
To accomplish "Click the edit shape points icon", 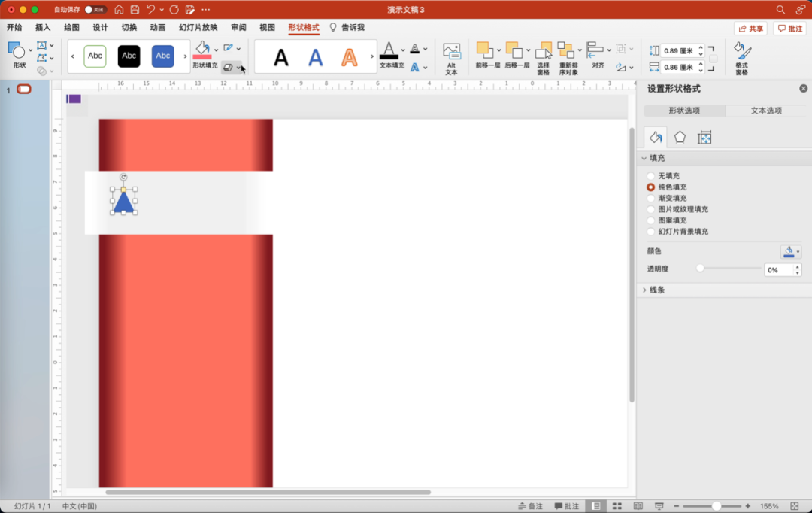I will click(x=42, y=58).
